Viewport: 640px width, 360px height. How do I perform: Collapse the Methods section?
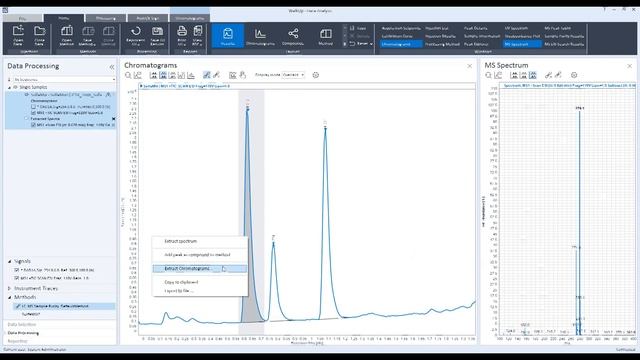[9, 297]
